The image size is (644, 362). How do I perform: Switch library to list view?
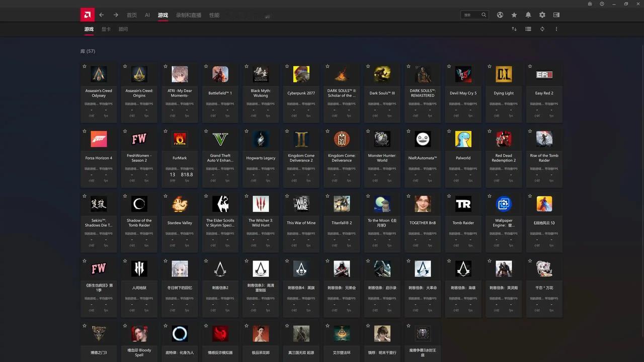coord(528,29)
